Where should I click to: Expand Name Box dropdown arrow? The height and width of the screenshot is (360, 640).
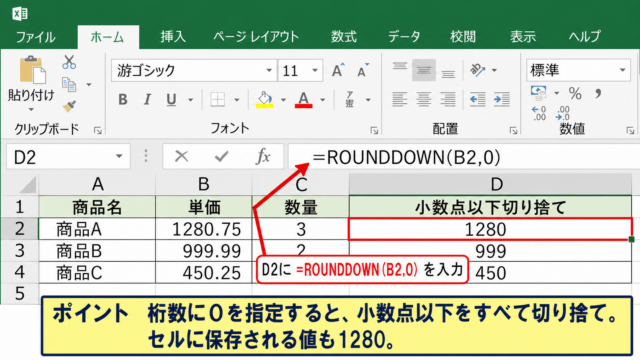point(119,156)
